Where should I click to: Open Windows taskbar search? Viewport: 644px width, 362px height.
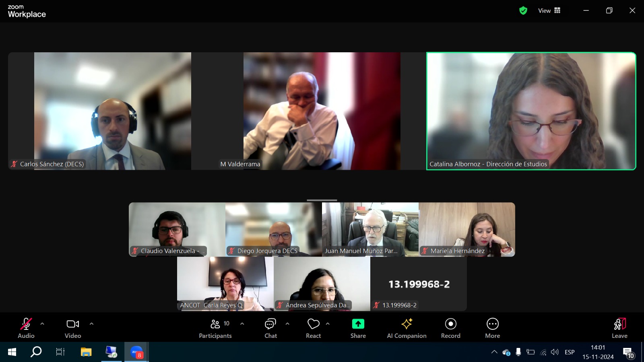[36, 352]
